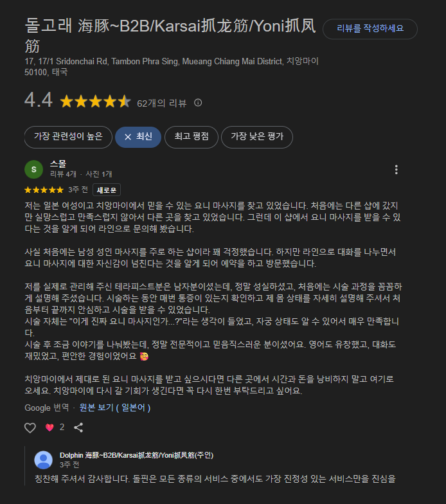The image size is (446, 504).
Task: Toggle the 최신 sort chip
Action: (x=138, y=137)
